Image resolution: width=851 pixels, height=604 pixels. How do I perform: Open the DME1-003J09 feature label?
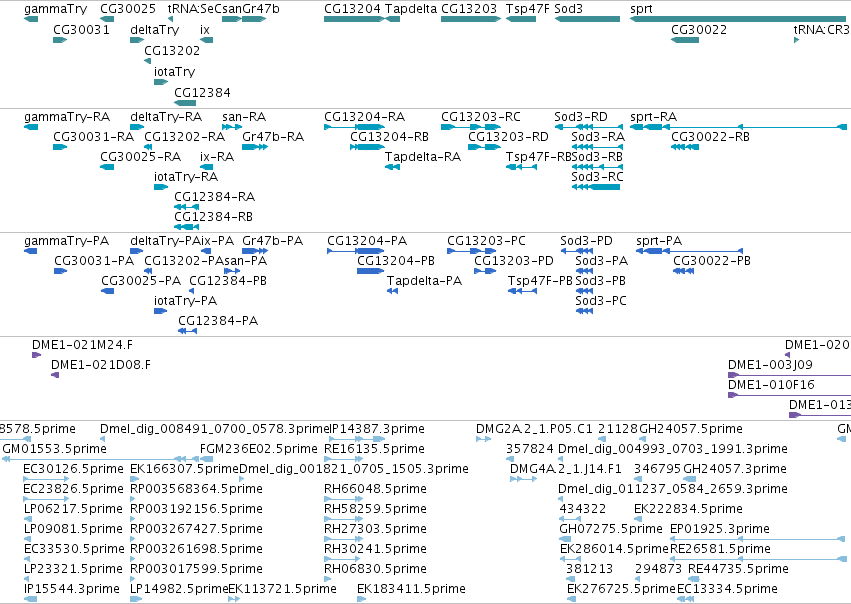770,365
